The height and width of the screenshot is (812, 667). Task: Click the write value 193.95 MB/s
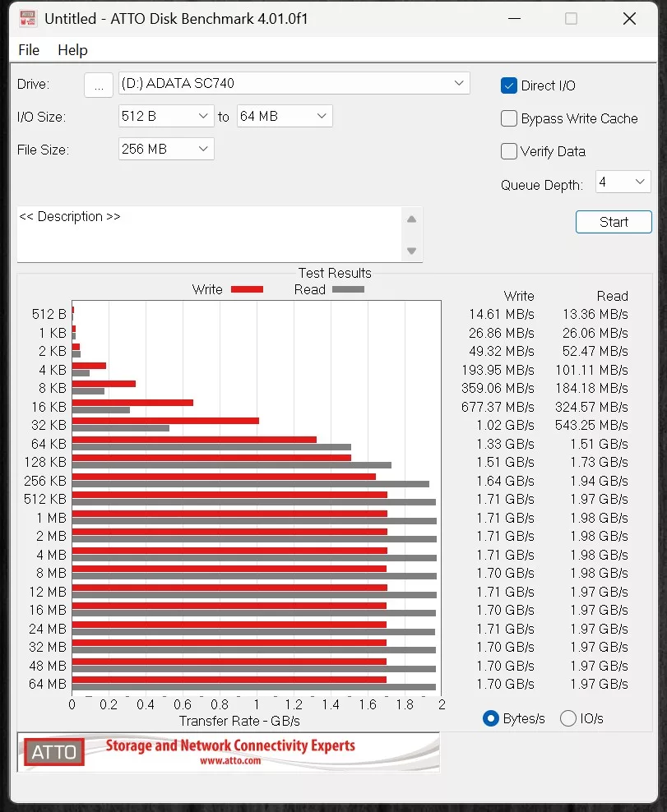(x=498, y=371)
